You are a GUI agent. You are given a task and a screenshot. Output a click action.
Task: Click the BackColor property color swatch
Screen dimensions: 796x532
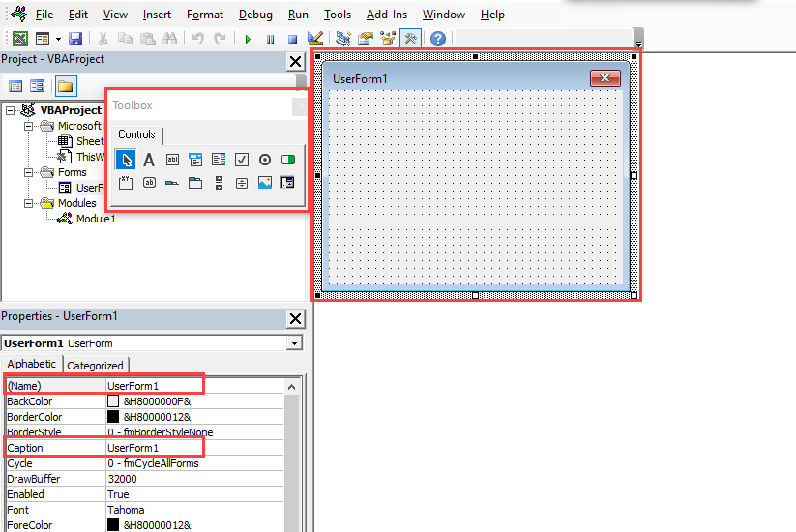[113, 401]
